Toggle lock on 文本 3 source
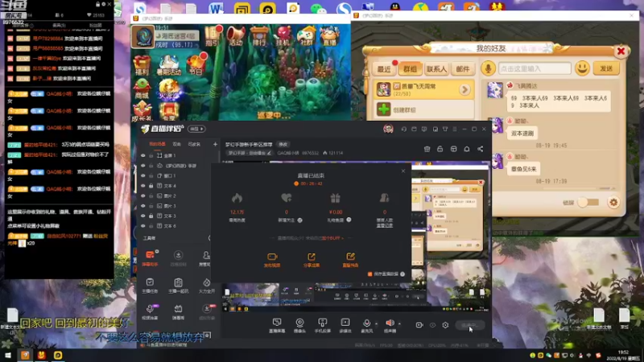Image resolution: width=644 pixels, height=362 pixels. coord(151,216)
